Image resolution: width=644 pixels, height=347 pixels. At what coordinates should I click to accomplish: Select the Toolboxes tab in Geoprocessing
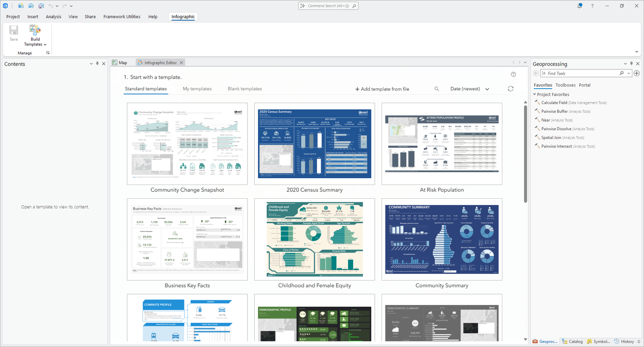coord(565,85)
